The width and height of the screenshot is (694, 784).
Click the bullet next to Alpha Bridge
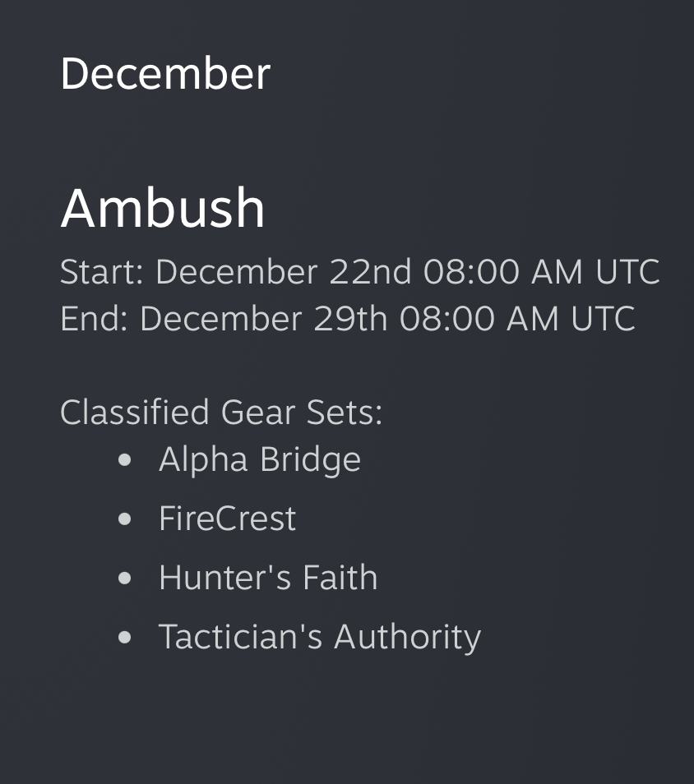click(x=125, y=460)
